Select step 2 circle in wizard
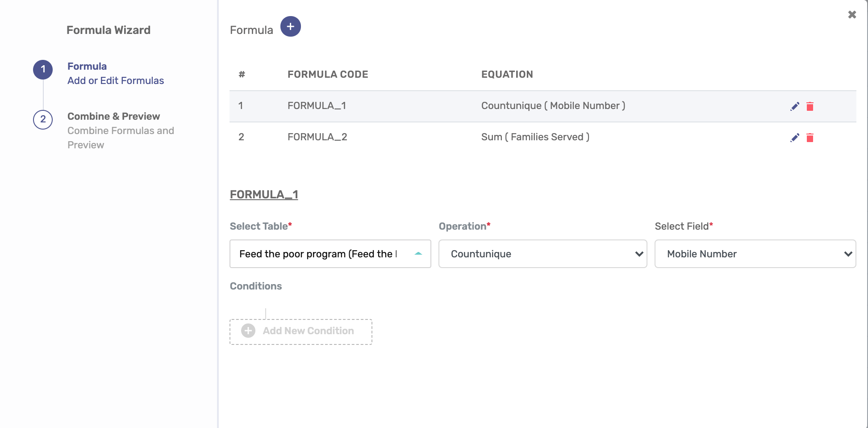This screenshot has height=428, width=868. point(43,119)
